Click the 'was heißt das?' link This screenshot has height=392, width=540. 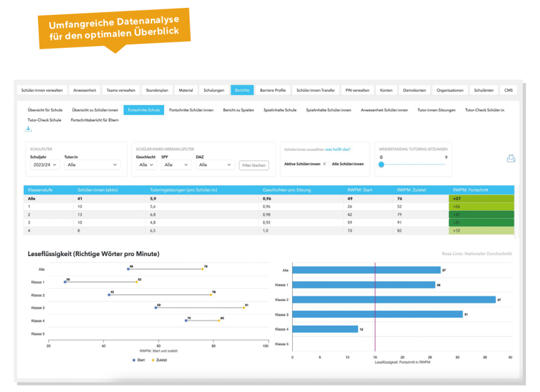pos(337,149)
